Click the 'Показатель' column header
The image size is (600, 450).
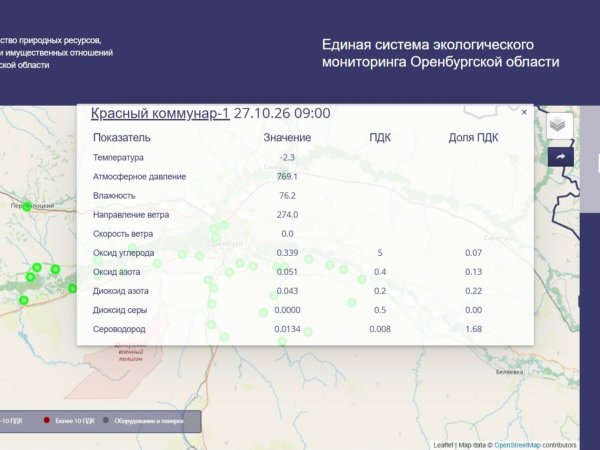click(x=122, y=137)
